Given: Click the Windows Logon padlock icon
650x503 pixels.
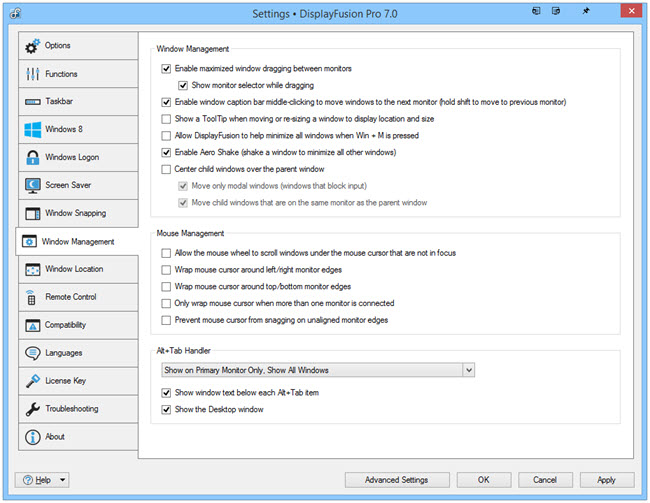Looking at the screenshot, I should click(32, 158).
